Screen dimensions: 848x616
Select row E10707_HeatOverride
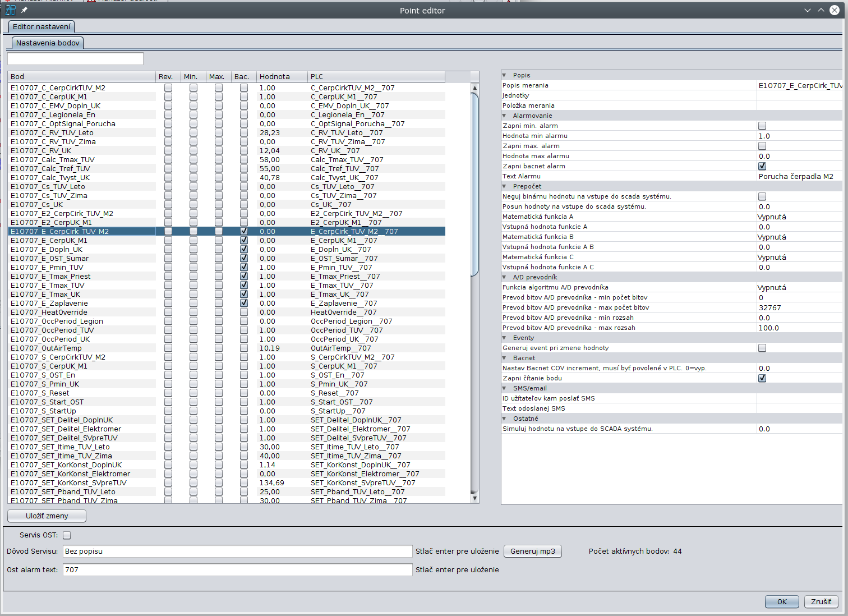(227, 312)
